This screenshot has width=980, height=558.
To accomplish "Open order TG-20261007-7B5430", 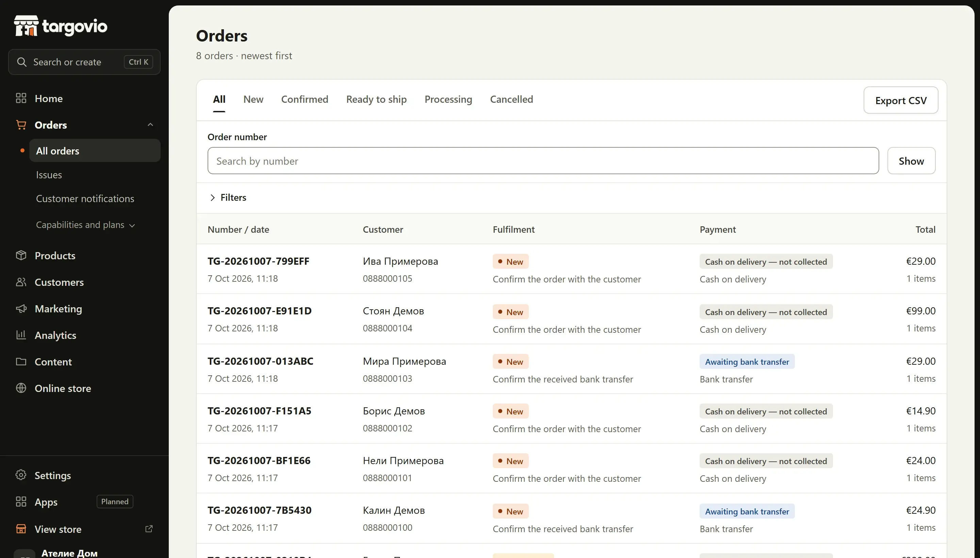I will pyautogui.click(x=260, y=510).
